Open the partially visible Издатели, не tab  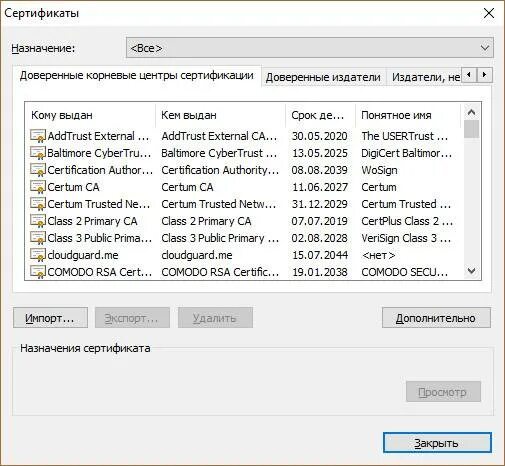(424, 77)
